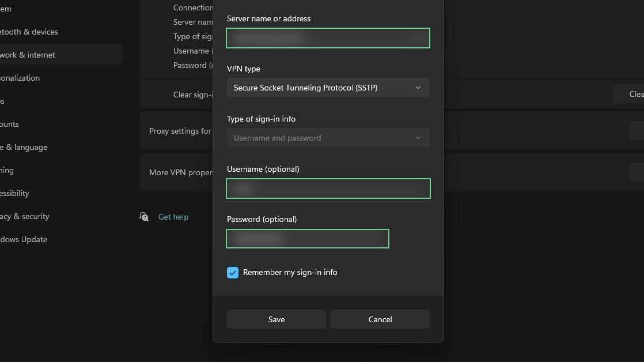Cancel the VPN edit dialog
This screenshot has height=362, width=644.
[x=380, y=319]
